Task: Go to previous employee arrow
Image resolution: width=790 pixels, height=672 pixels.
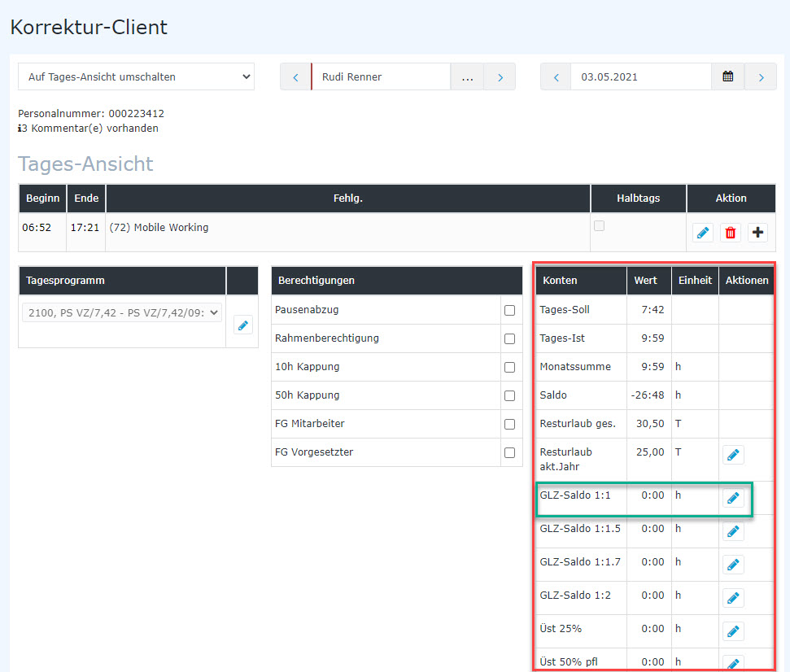Action: (296, 77)
